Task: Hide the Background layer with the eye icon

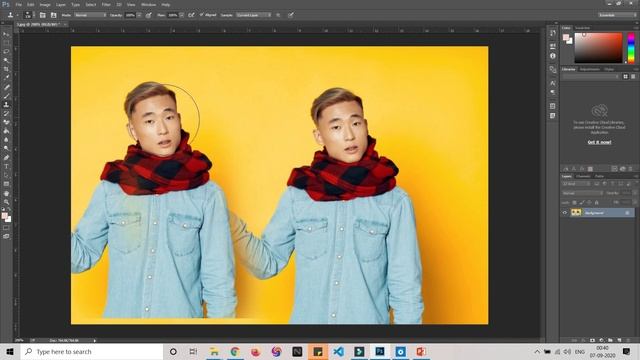Action: pos(565,213)
